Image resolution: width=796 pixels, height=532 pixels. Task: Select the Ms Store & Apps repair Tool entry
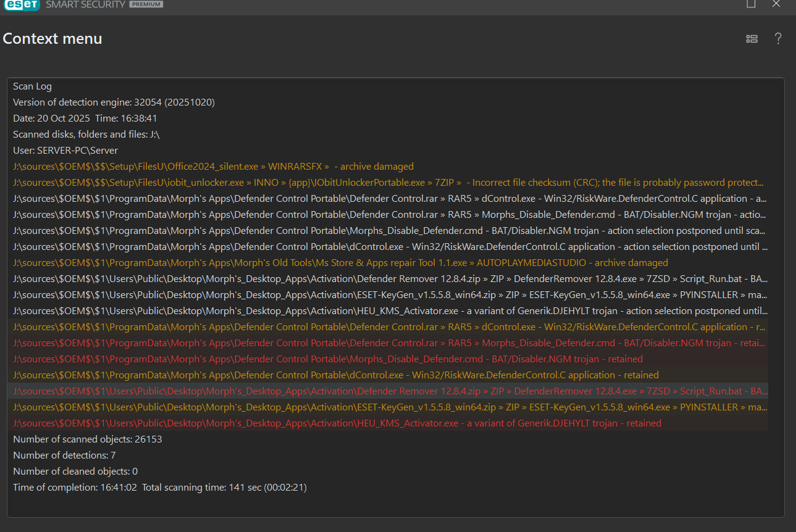(340, 263)
